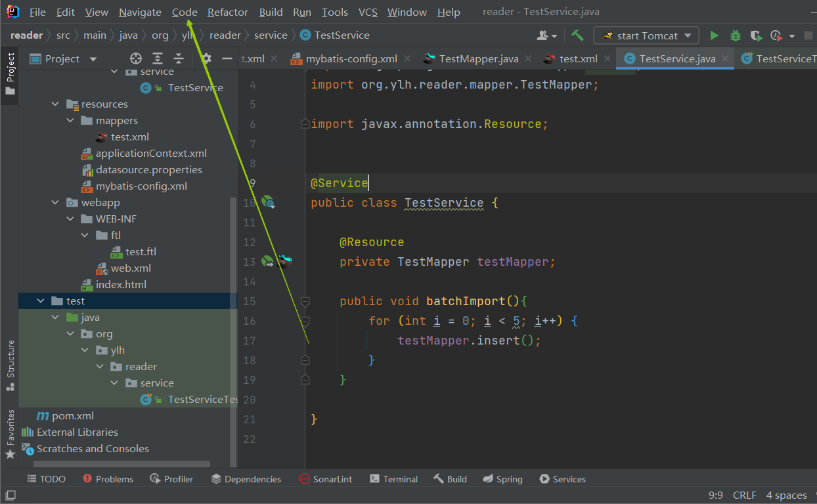Click Spring bean gutter icon at line 10
The width and height of the screenshot is (817, 504).
[x=268, y=202]
